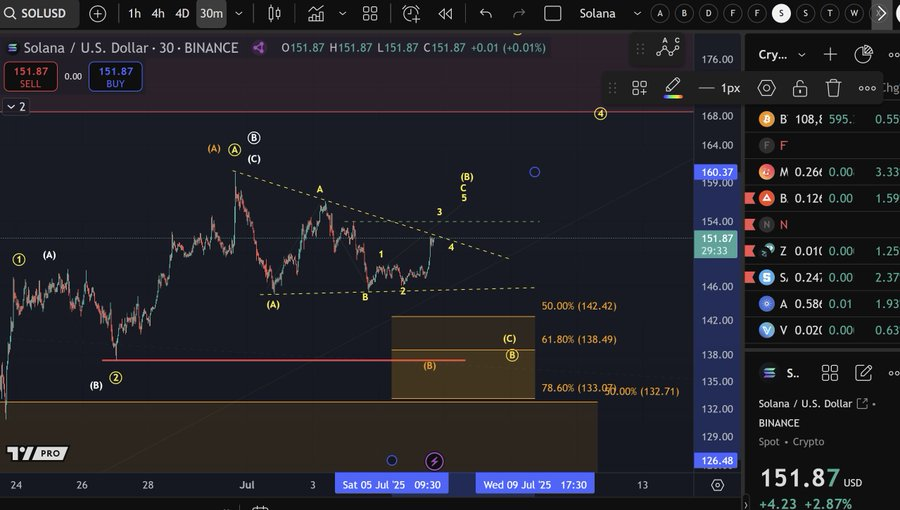Open more options in the drawing toolbar
This screenshot has width=900, height=510.
coord(867,88)
